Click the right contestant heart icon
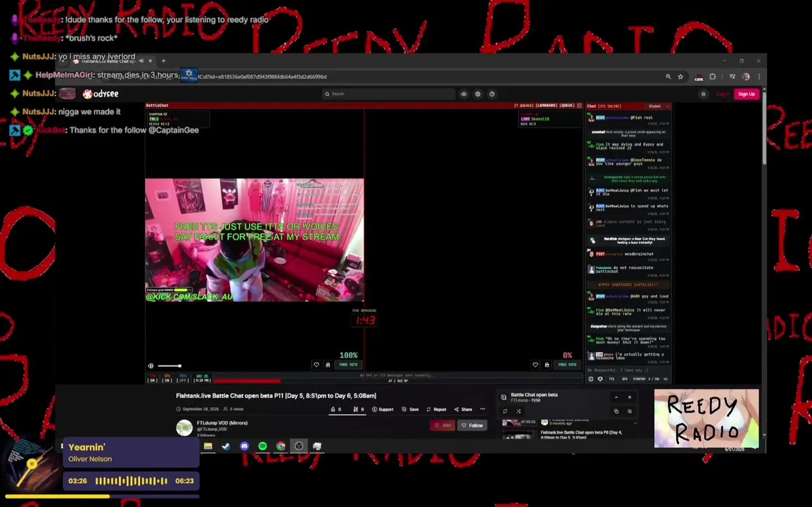The height and width of the screenshot is (507, 812). point(535,365)
